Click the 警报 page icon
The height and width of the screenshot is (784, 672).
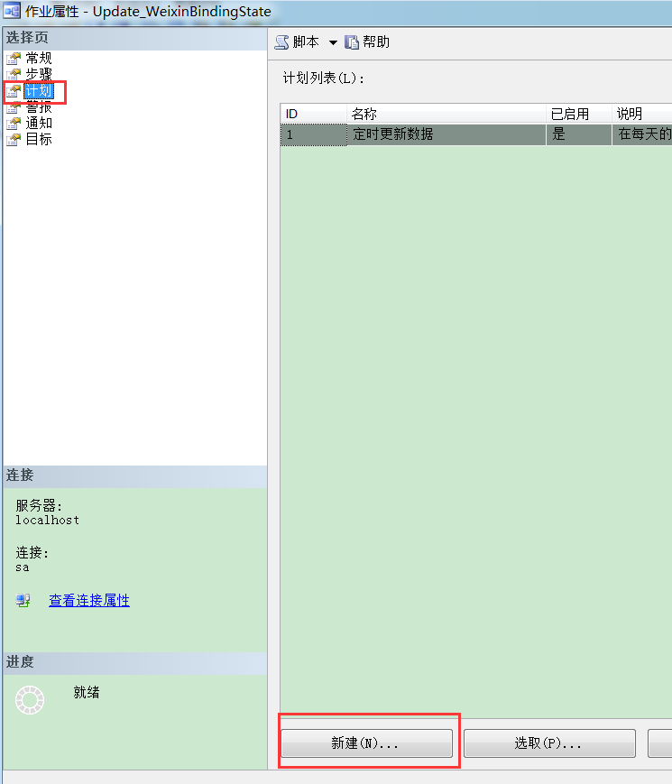point(14,107)
